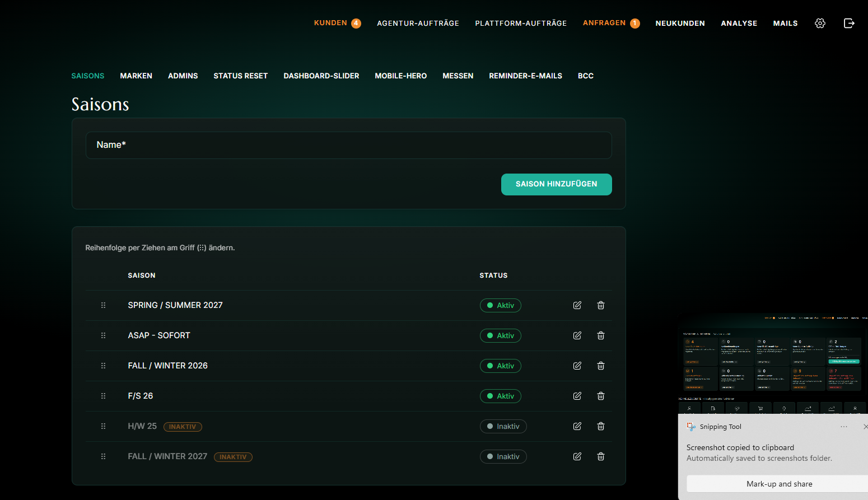
Task: Delete the FALL / WINTER 2027 season
Action: [x=601, y=456]
